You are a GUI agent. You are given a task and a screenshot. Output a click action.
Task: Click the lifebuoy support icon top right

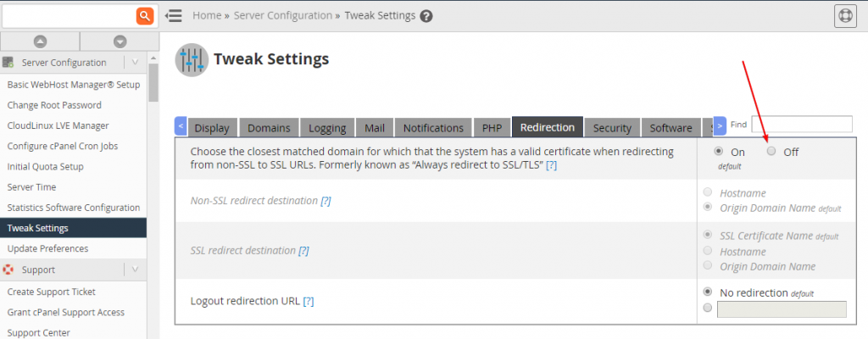coord(845,16)
